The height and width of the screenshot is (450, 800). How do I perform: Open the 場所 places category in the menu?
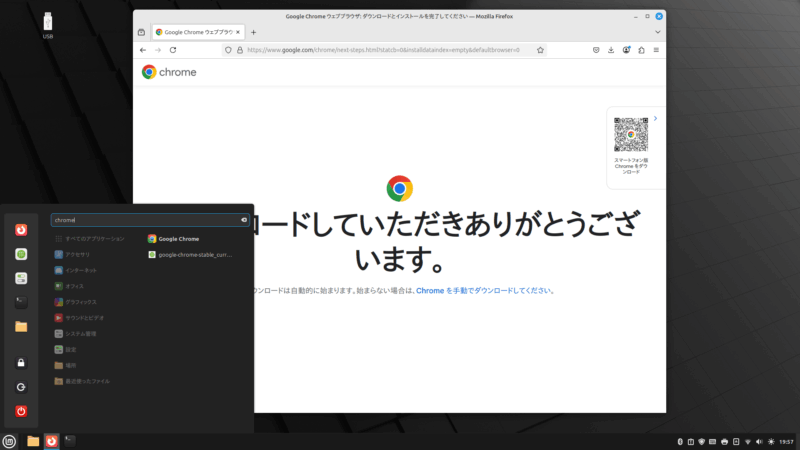[x=65, y=365]
